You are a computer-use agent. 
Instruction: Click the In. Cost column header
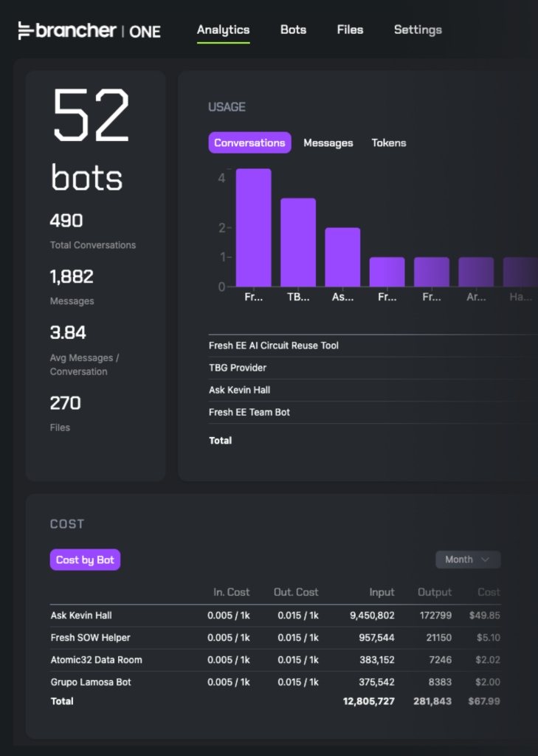coord(232,592)
